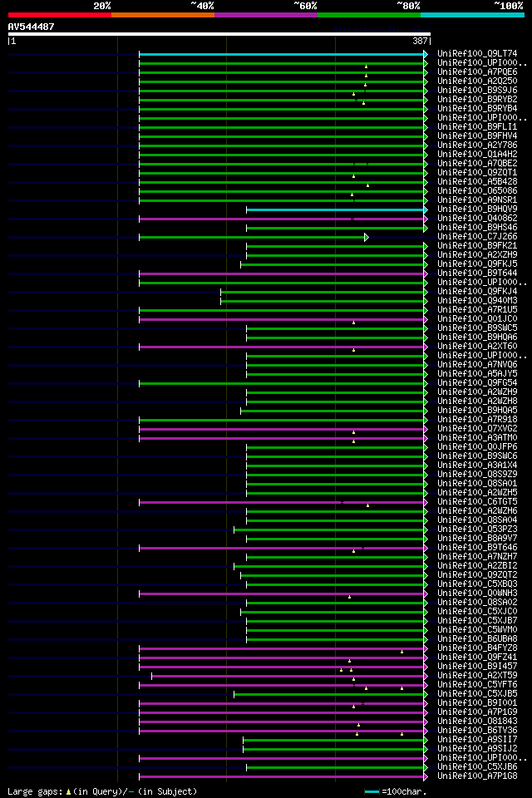
Task: Click the UniRef100_A7QBE2 entry
Action: 477,164
